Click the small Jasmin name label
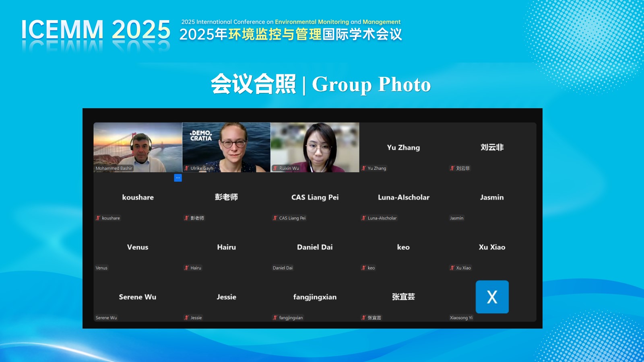The width and height of the screenshot is (644, 362). 456,218
